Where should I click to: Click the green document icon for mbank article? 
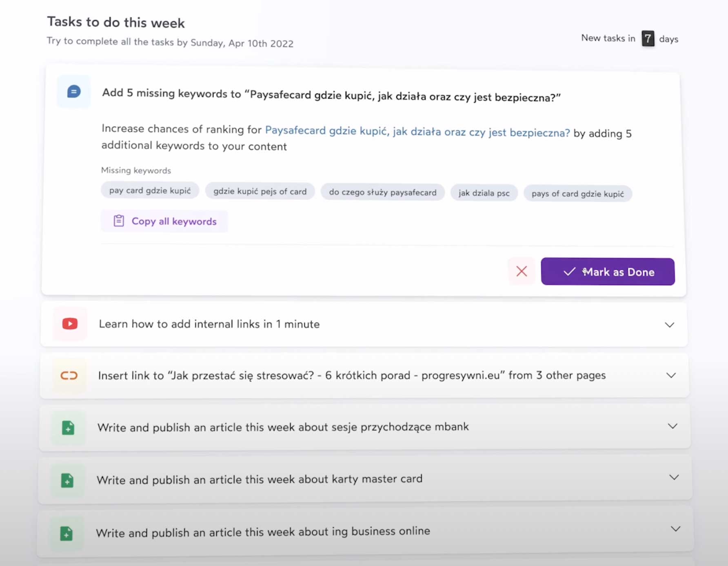(68, 427)
